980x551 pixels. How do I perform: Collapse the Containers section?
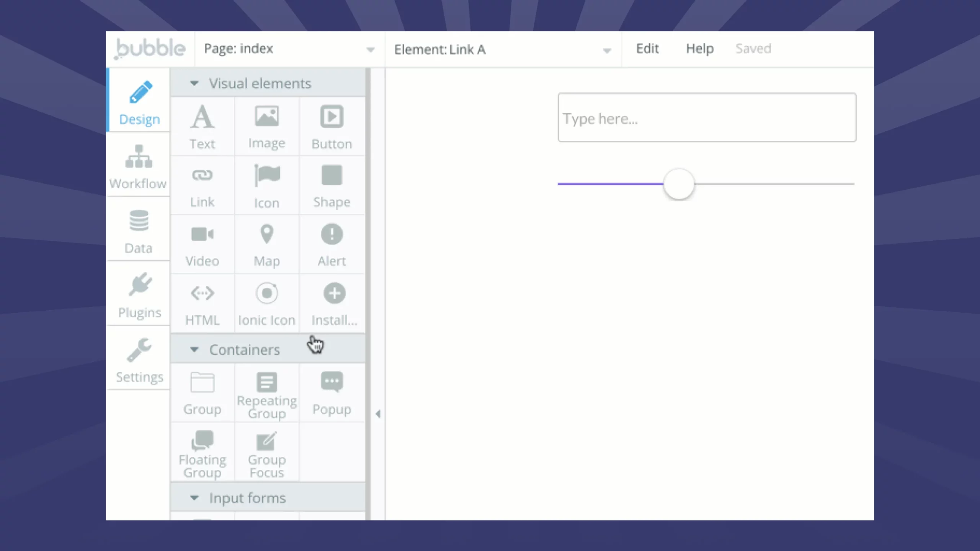tap(195, 349)
